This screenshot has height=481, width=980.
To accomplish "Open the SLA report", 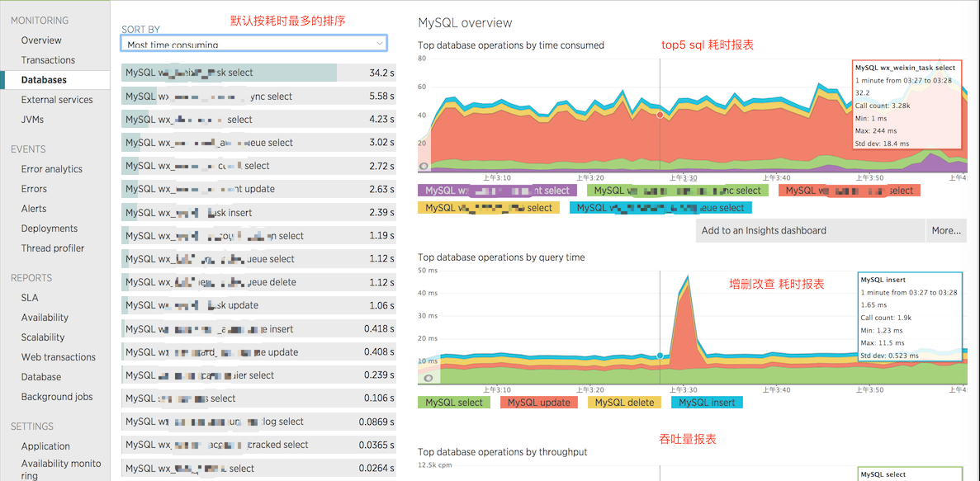I will 30,297.
